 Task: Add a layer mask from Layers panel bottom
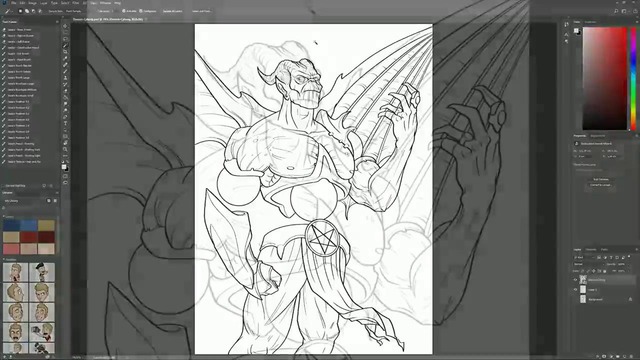604,356
